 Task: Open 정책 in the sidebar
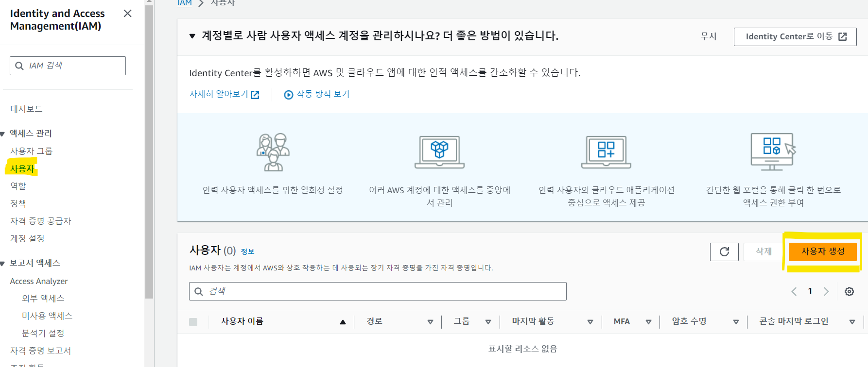point(18,203)
